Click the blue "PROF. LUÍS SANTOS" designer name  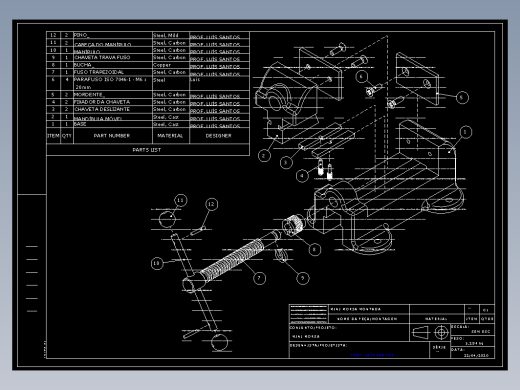point(372,355)
